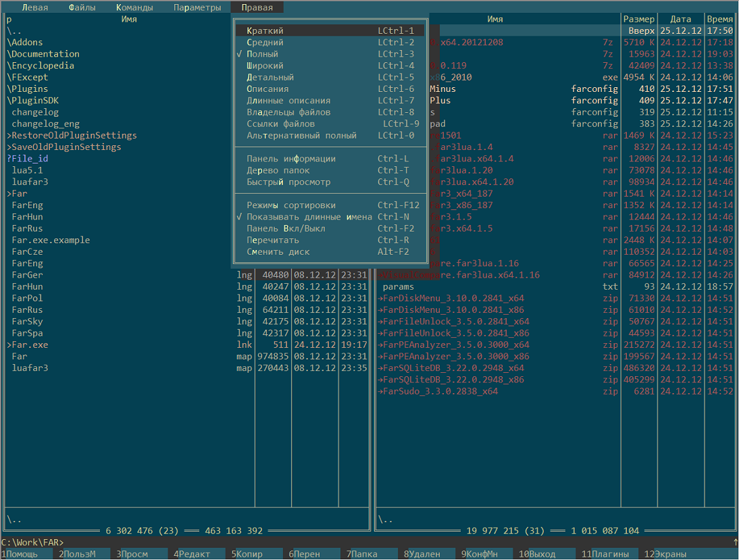This screenshot has height=560, width=739.
Task: Select the \Plugins folder in left panel
Action: tap(28, 89)
